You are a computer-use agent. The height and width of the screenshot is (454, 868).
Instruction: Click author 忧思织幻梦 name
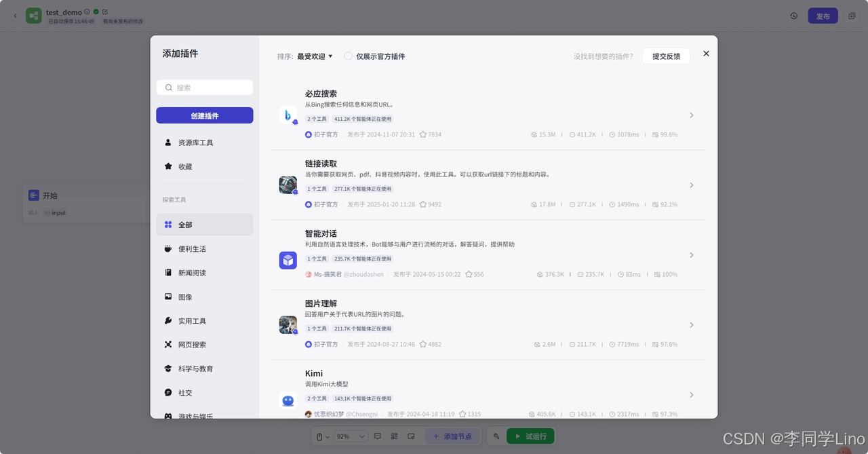pyautogui.click(x=329, y=414)
